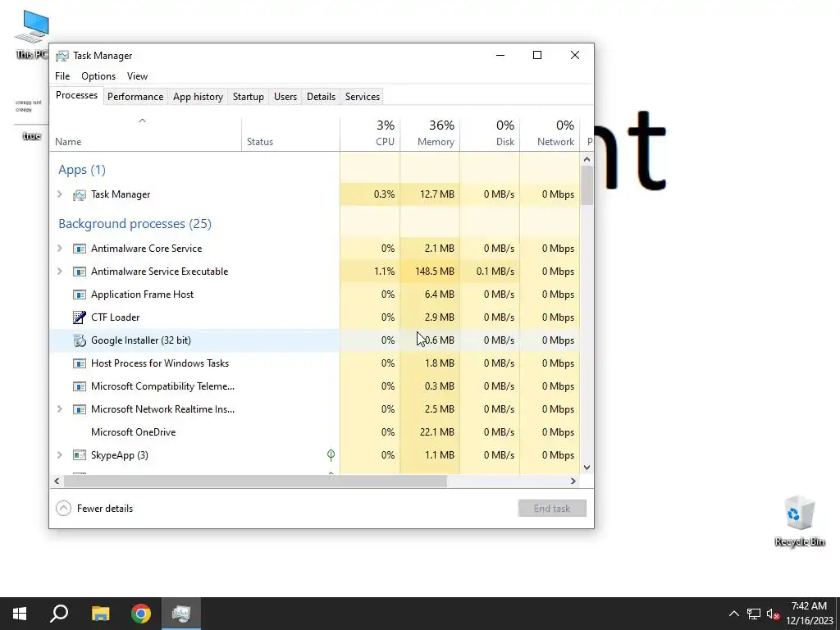
Task: Open the Recycle Bin desktop icon
Action: pyautogui.click(x=799, y=521)
